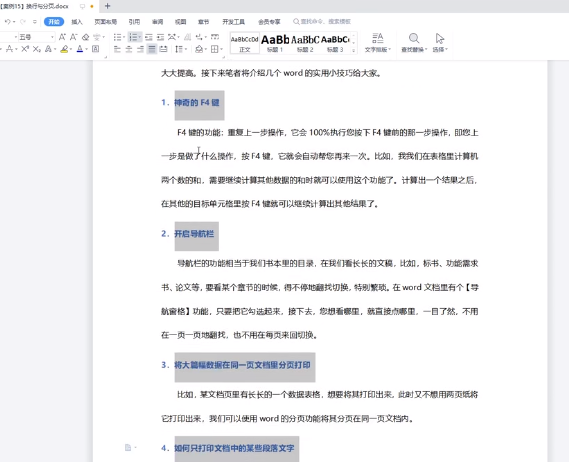Toggle subscript formatting
Image resolution: width=569 pixels, height=462 pixels.
pyautogui.click(x=37, y=49)
